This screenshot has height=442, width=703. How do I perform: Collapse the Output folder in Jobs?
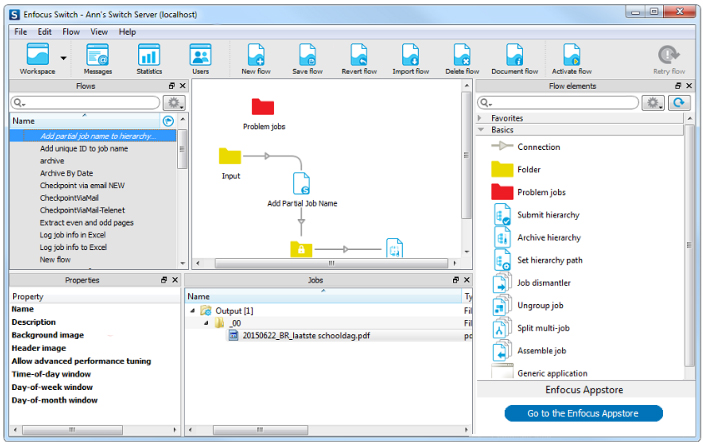(x=192, y=311)
